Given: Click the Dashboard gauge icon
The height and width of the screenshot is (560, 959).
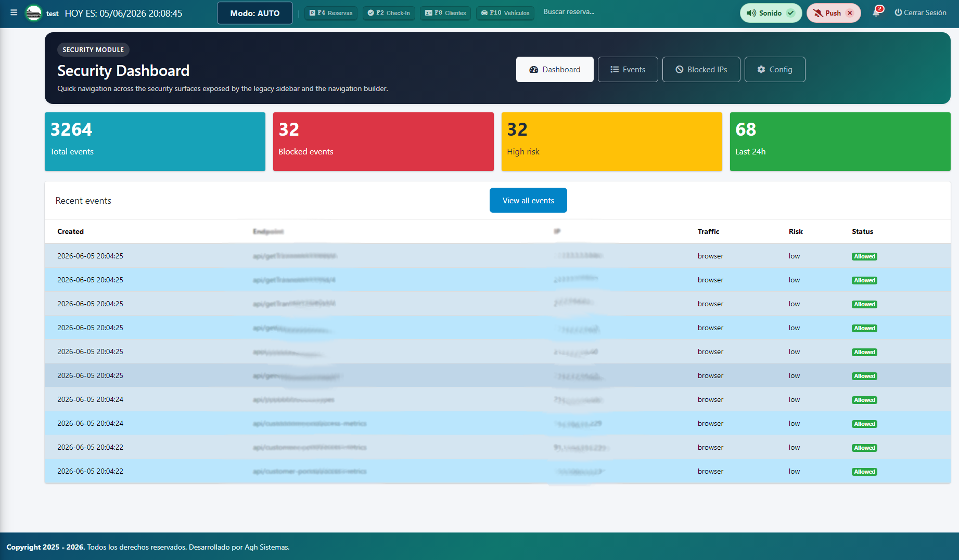Looking at the screenshot, I should pos(534,70).
